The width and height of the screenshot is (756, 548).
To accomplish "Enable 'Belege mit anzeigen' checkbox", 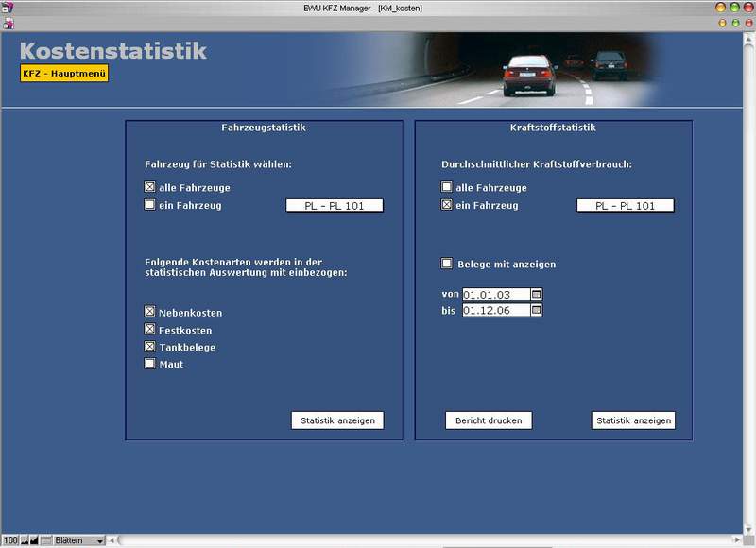I will [447, 264].
